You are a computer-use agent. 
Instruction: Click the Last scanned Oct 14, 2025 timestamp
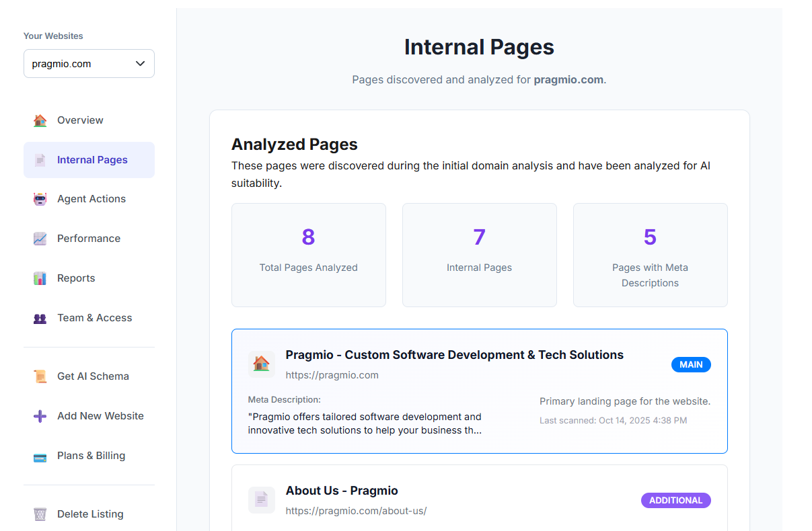(613, 421)
